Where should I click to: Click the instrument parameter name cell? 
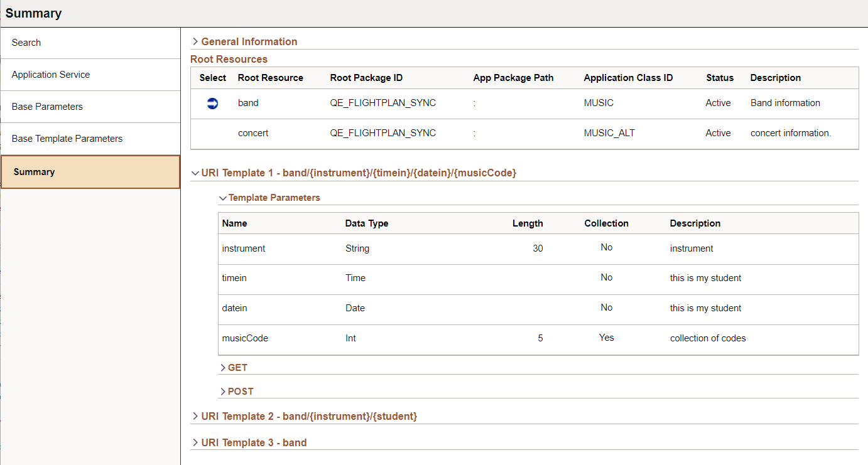[x=244, y=249]
